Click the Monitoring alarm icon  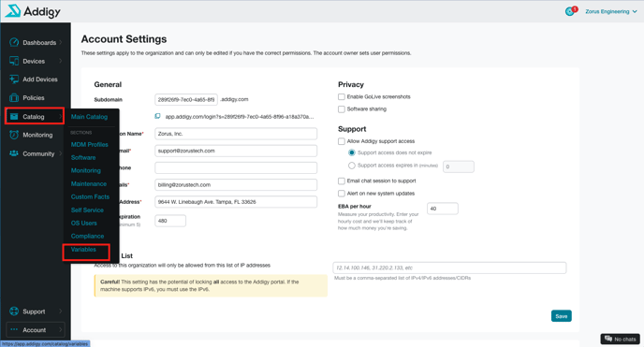[x=14, y=135]
